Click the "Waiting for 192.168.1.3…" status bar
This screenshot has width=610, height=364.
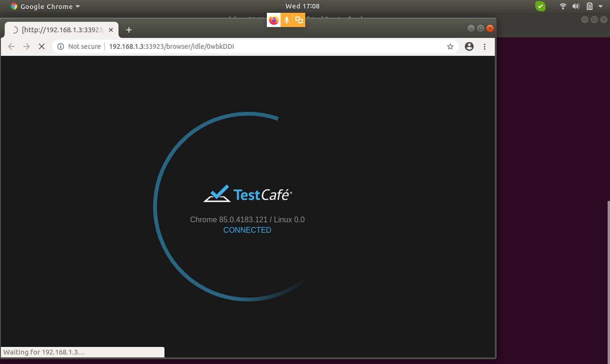[x=83, y=352]
